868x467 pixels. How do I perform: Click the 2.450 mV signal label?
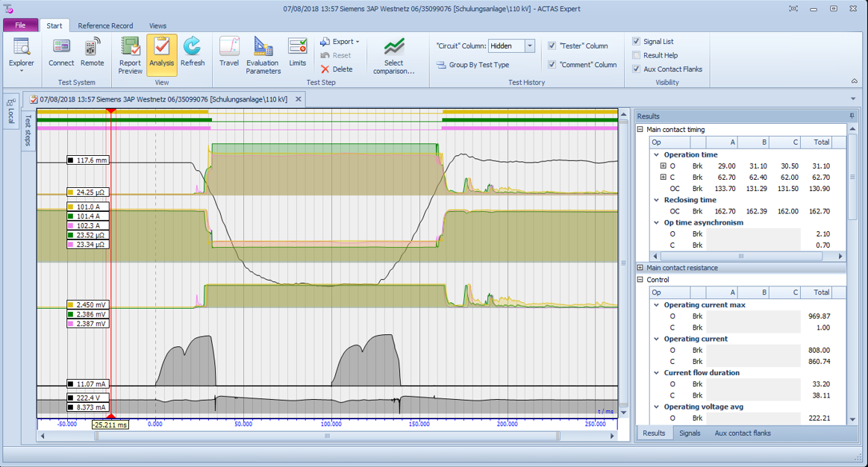(88, 305)
